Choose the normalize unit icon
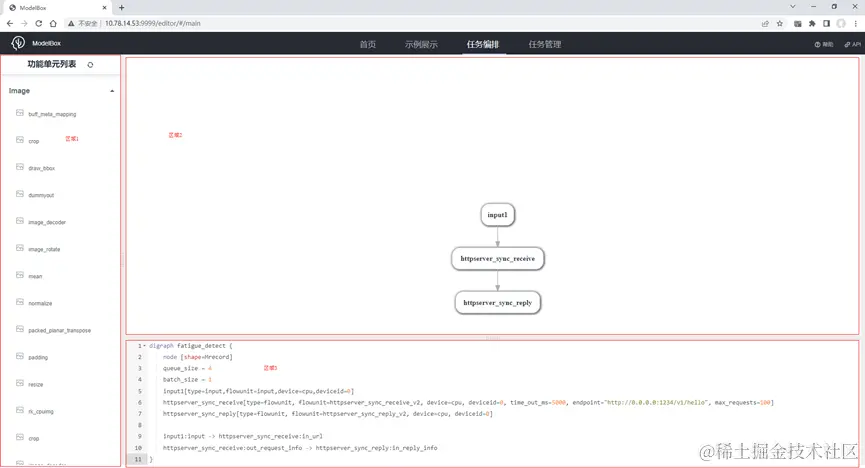Screen dimensions: 865x468 20,302
